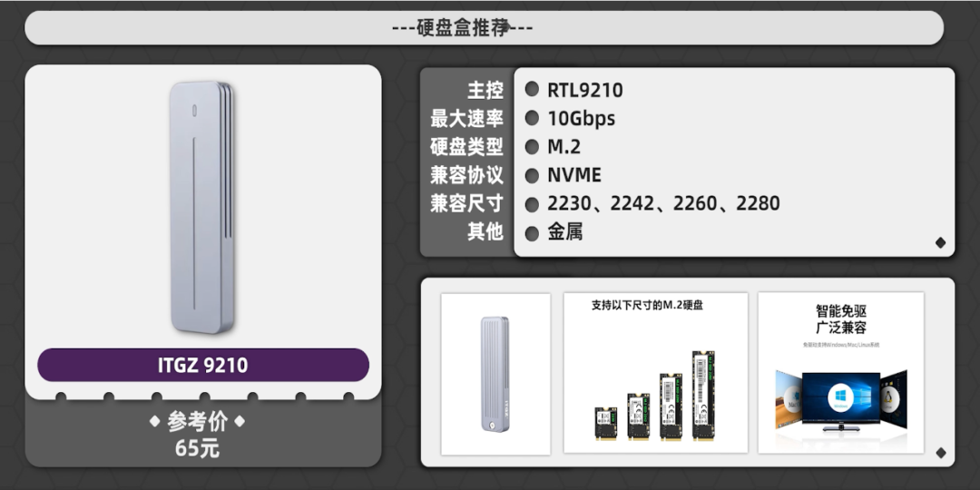Click the diamond marker in the spec panel corner

(940, 242)
